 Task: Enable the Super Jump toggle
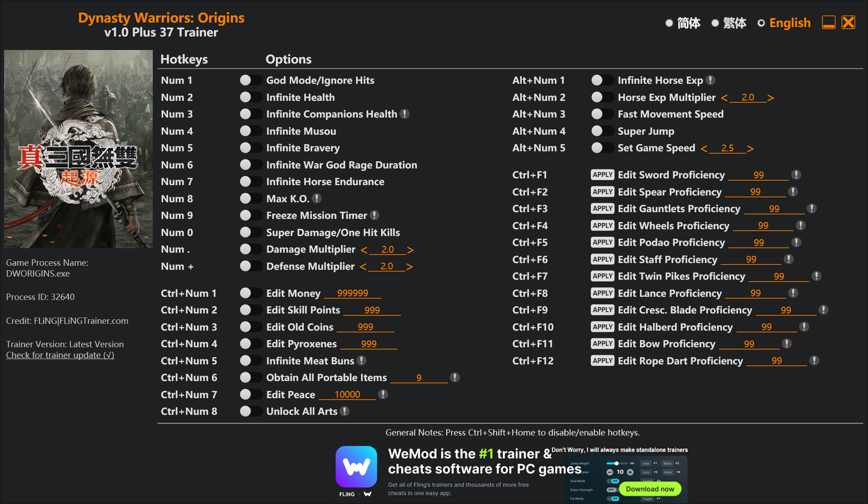pos(602,131)
